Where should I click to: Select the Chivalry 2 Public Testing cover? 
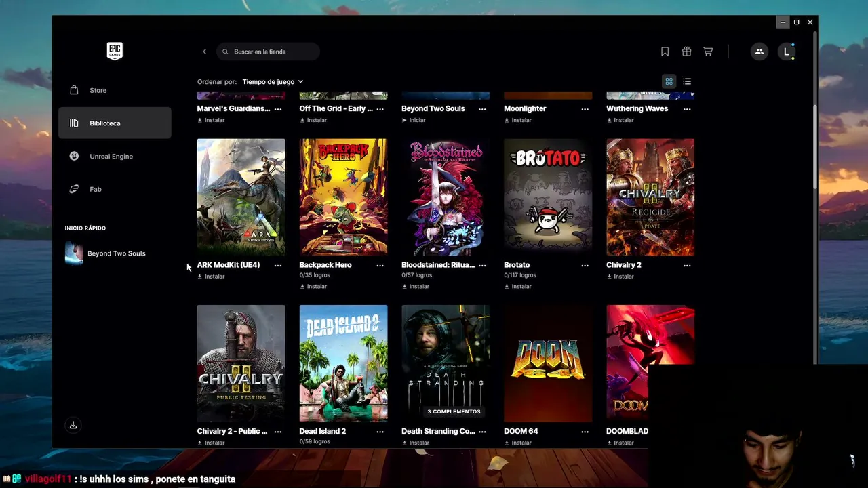click(241, 363)
